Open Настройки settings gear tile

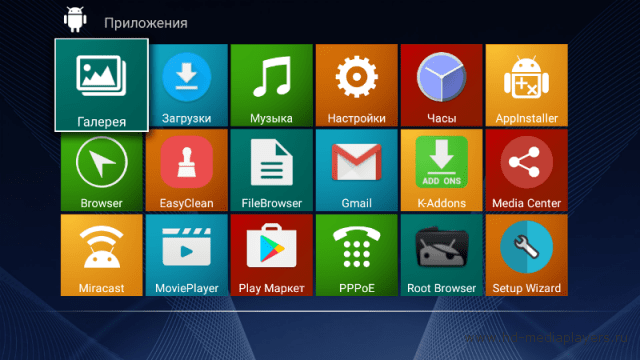coord(356,85)
